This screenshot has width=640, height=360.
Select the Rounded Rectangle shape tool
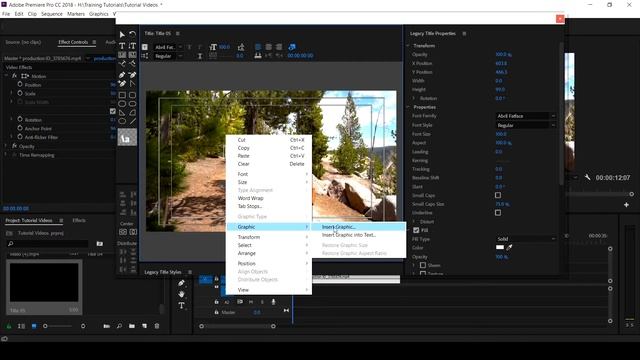(132, 95)
